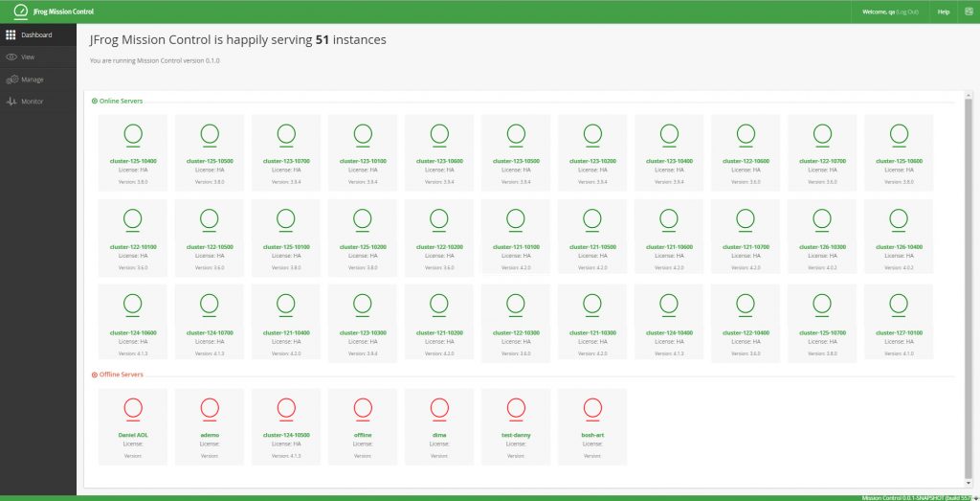Viewport: 980px width, 501px height.
Task: Open the Help menu in the header
Action: (x=944, y=11)
